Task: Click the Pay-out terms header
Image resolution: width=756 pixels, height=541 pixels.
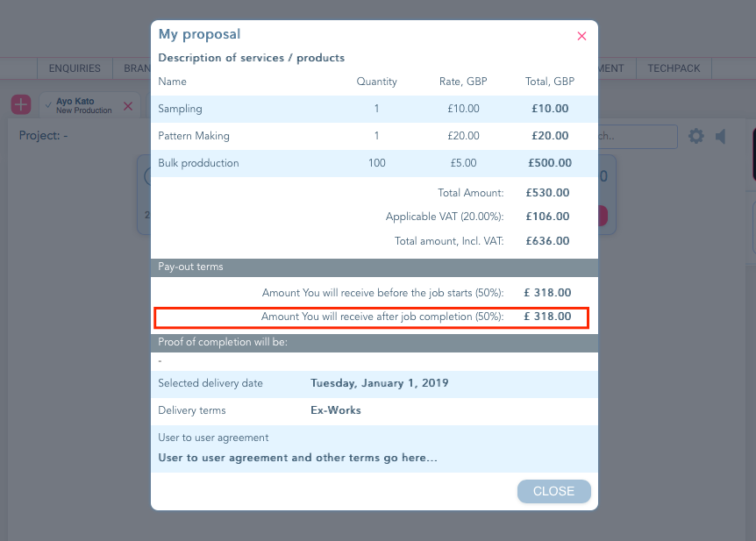Action: coord(374,267)
